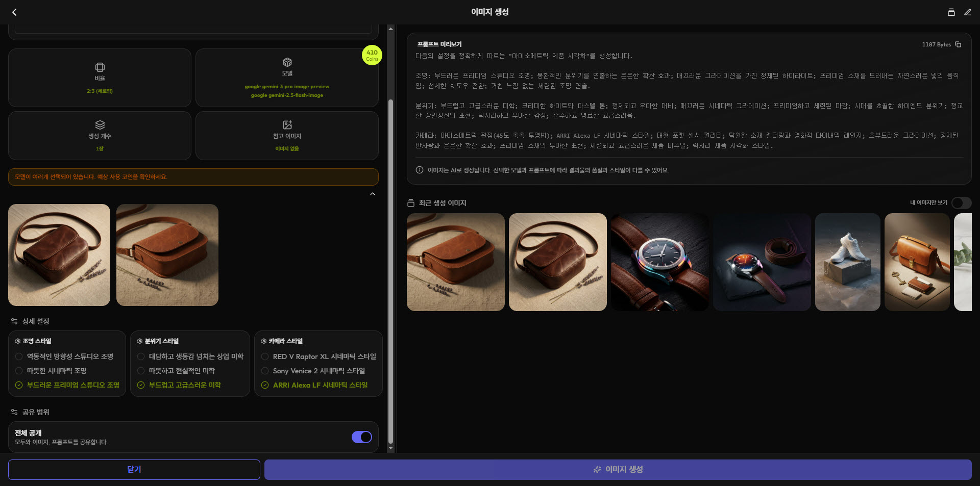
Task: Open the 비율 aspect ratio card
Action: (x=100, y=78)
